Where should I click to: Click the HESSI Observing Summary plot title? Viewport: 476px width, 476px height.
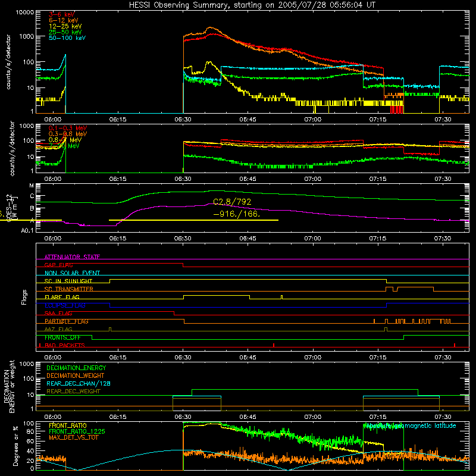tap(252, 5)
